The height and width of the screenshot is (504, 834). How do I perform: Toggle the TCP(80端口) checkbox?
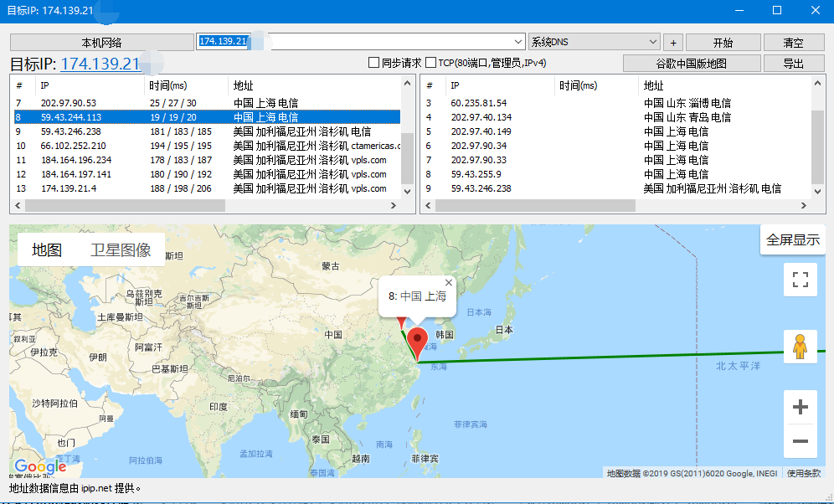[x=431, y=63]
